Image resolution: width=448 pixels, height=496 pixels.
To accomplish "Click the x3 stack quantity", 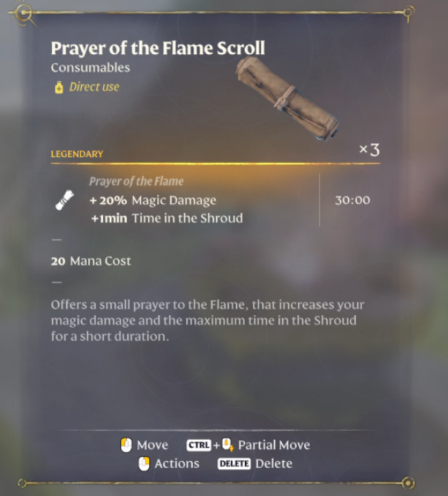I will click(369, 150).
